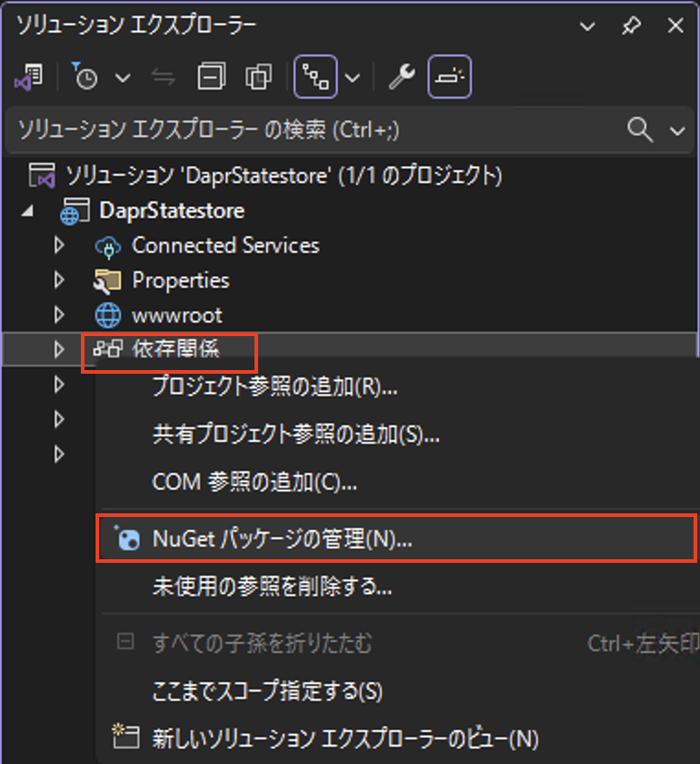The width and height of the screenshot is (700, 764).
Task: Open search options dropdown chevron
Action: point(677,130)
